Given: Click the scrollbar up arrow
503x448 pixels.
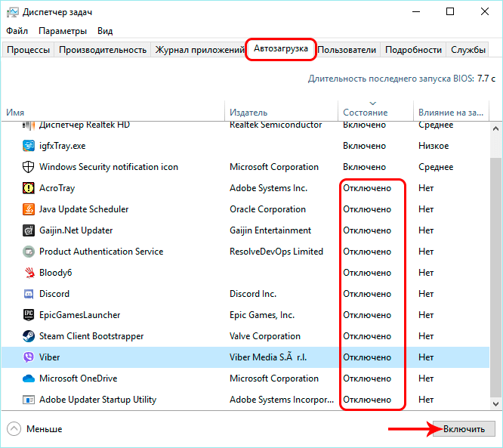Looking at the screenshot, I should pyautogui.click(x=495, y=128).
